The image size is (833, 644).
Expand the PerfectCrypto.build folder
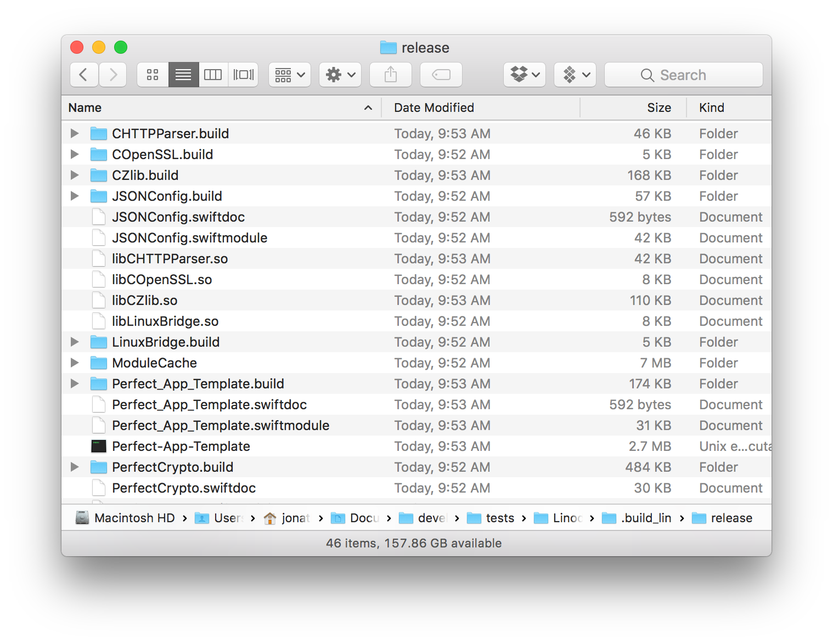coord(75,467)
